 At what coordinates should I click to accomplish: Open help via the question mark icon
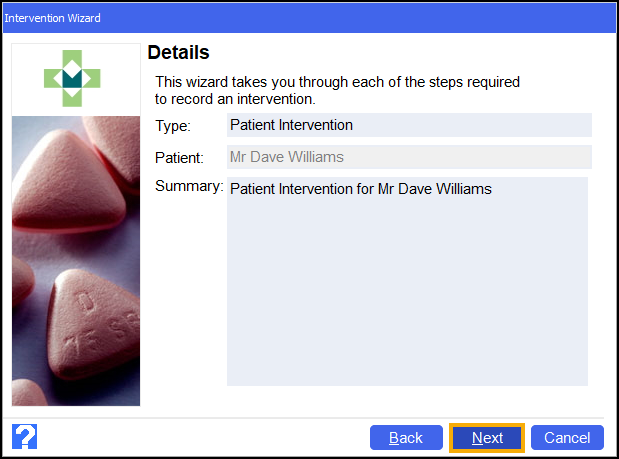coord(24,437)
